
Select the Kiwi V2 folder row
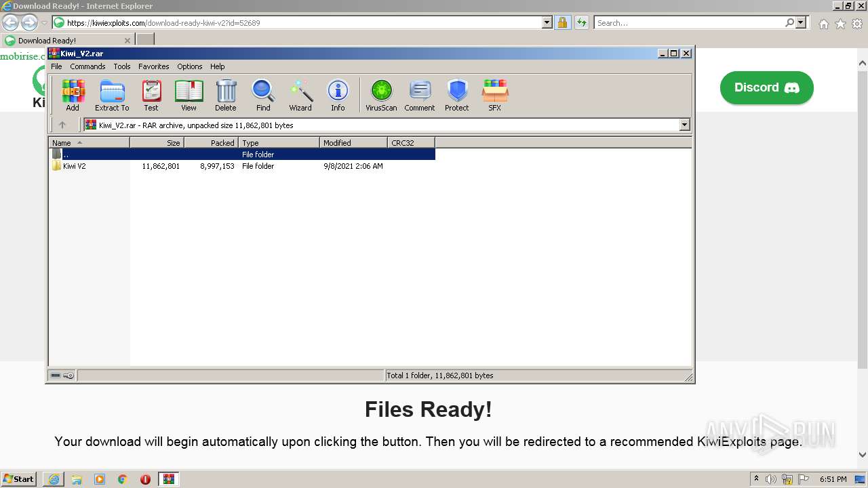click(242, 166)
